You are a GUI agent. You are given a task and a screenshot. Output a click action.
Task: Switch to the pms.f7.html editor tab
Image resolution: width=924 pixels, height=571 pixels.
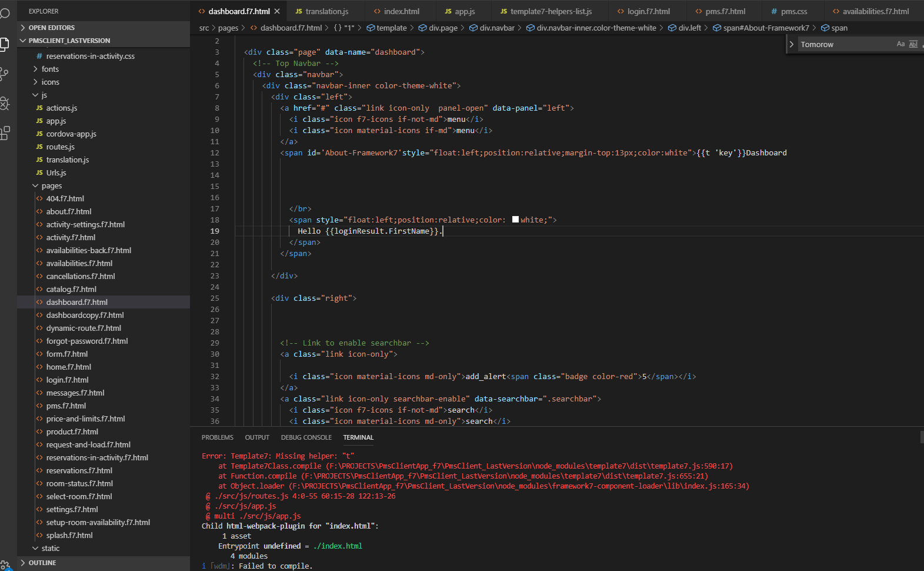(725, 11)
